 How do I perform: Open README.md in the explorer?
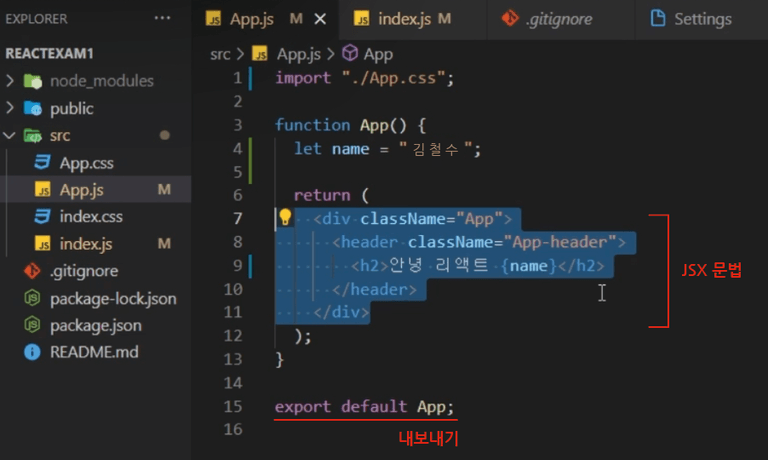point(94,352)
